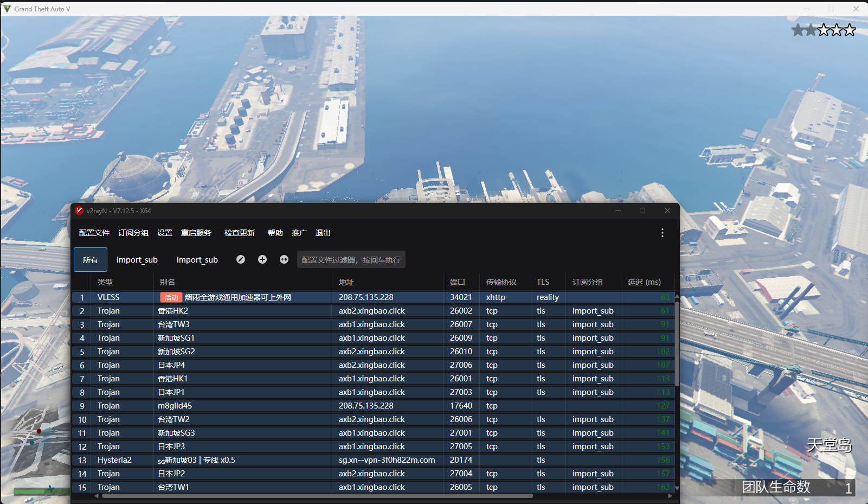The image size is (868, 504).
Task: Focus the 配置文件过滤器 filter field
Action: tap(351, 259)
